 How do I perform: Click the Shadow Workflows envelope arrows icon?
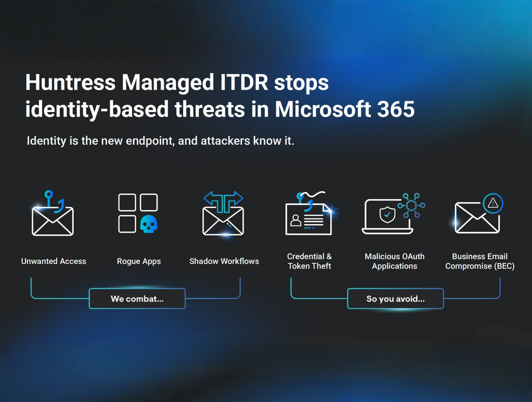(x=223, y=214)
